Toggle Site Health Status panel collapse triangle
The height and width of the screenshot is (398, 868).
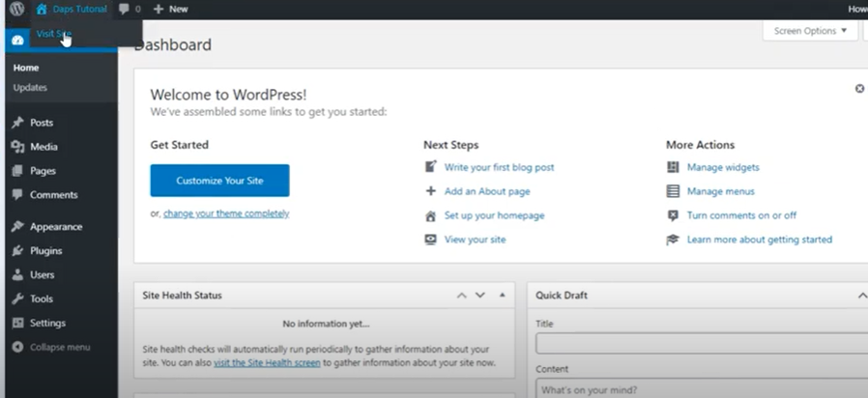[502, 295]
